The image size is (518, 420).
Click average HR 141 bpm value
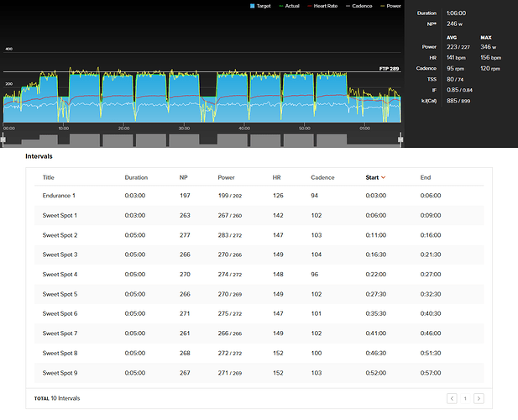click(456, 57)
